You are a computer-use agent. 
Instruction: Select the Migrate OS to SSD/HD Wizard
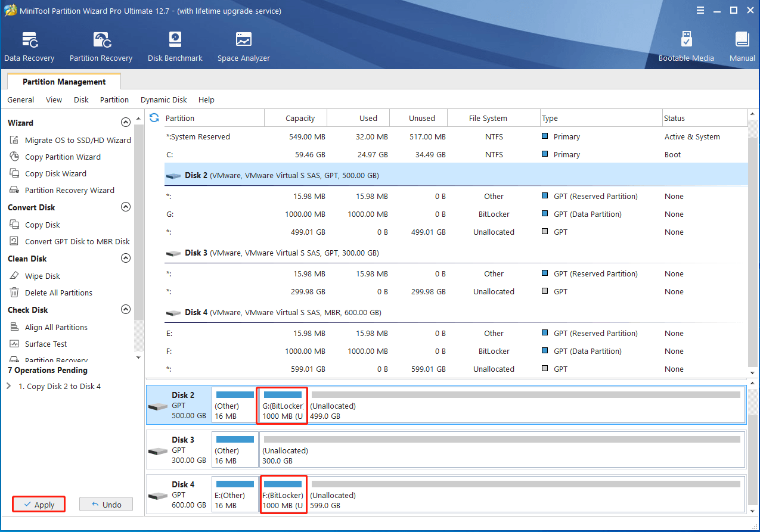click(x=76, y=139)
